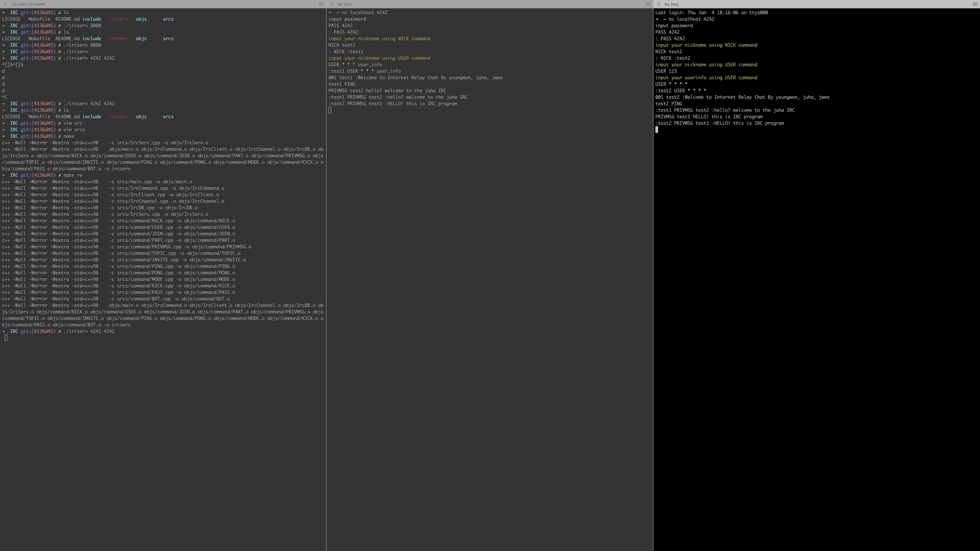
Task: Click the ./ircserv (ircserv) pane title
Action: click(x=29, y=4)
